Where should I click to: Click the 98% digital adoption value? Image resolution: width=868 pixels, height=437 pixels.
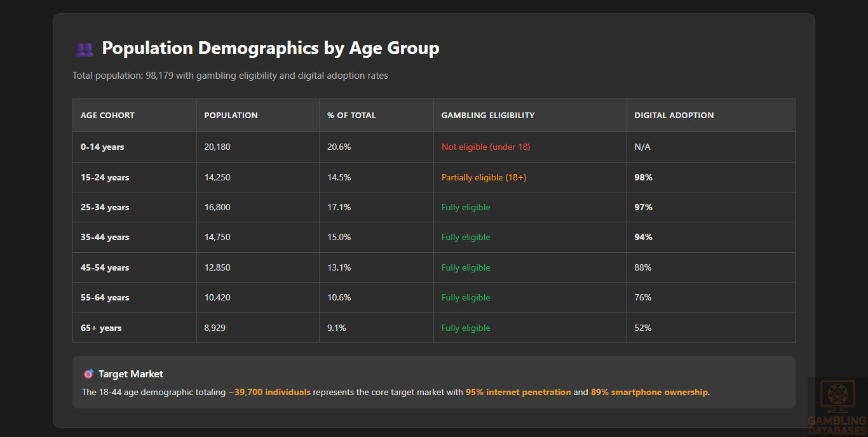643,178
